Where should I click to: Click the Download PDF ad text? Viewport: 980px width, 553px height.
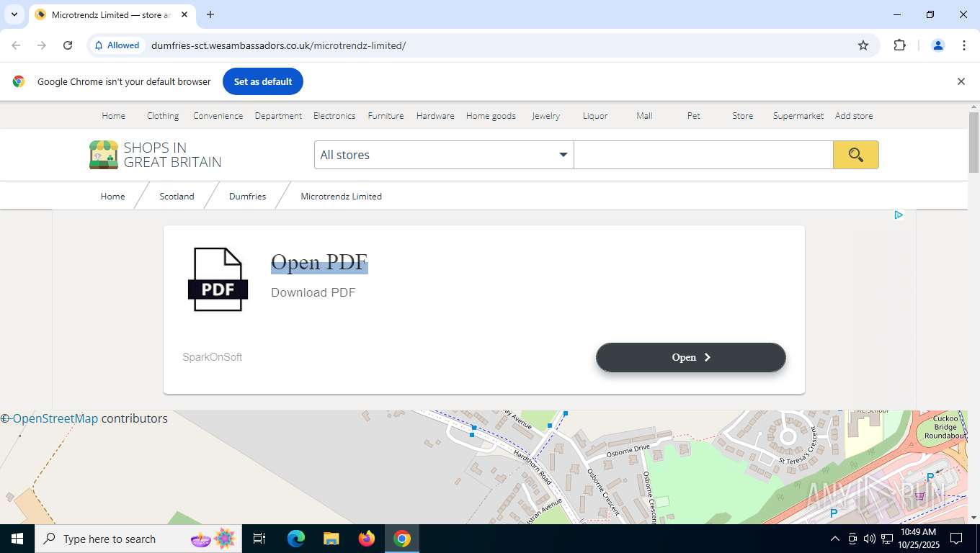(313, 292)
